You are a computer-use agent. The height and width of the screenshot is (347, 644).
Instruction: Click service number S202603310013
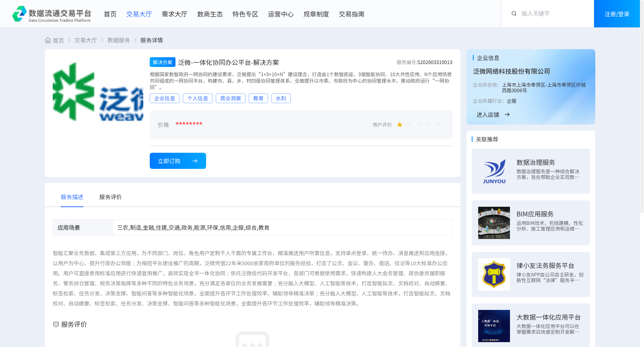[x=435, y=62]
